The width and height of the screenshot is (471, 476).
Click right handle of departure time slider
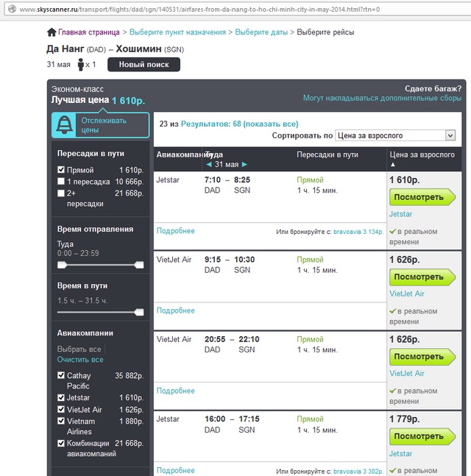(x=139, y=265)
